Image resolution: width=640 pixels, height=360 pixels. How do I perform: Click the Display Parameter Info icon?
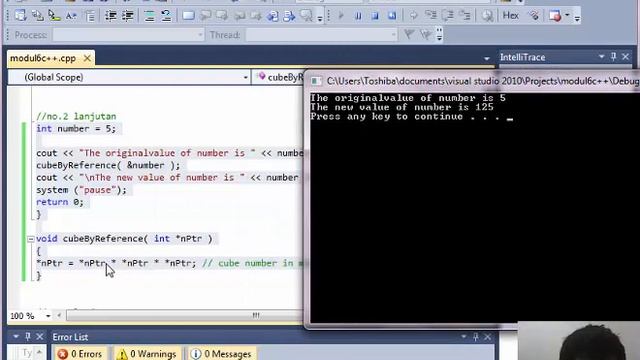(x=38, y=16)
